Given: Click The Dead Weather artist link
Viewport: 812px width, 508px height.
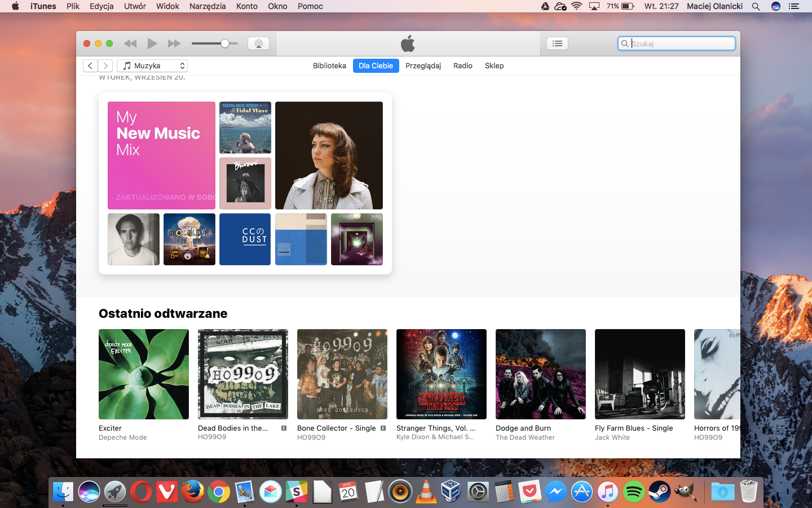Looking at the screenshot, I should point(525,437).
